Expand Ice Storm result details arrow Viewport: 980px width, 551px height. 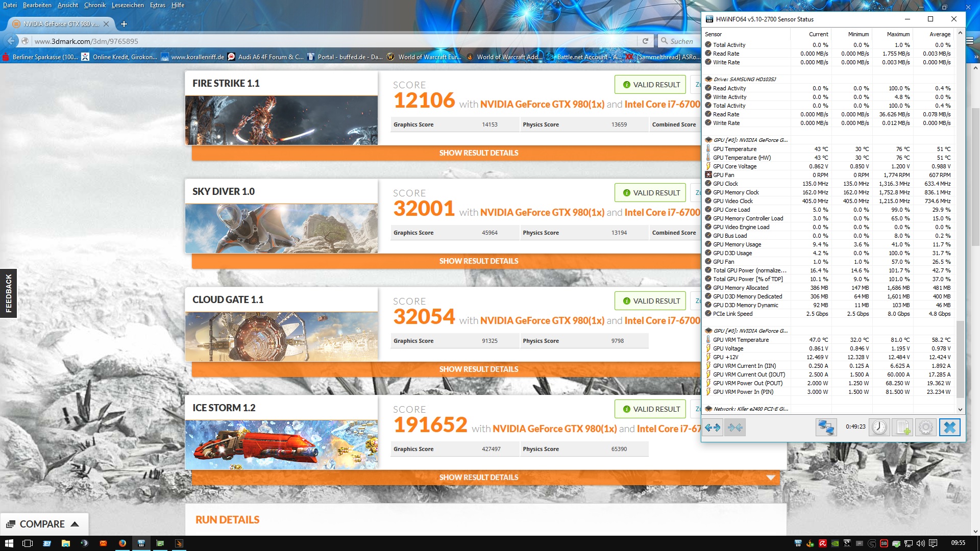pos(771,478)
